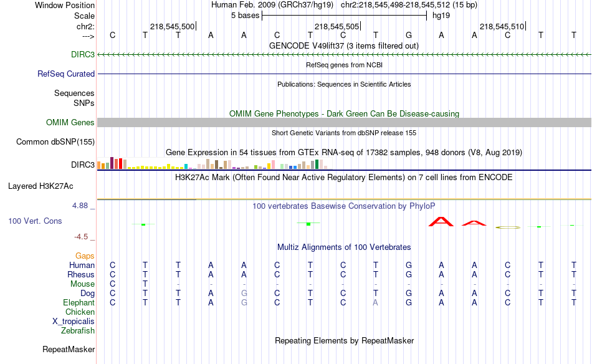Screen dimensions: 592x364
Task: Select the RepeatMasker track label
Action: pos(69,349)
